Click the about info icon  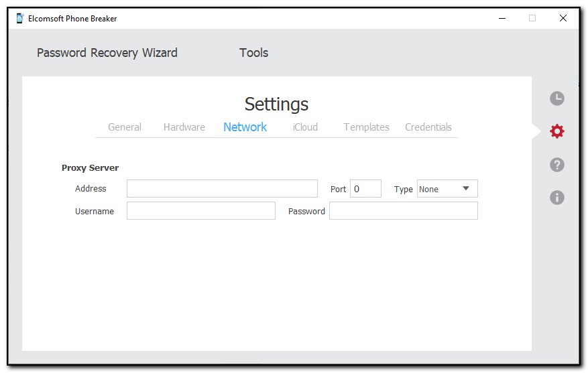tap(556, 198)
